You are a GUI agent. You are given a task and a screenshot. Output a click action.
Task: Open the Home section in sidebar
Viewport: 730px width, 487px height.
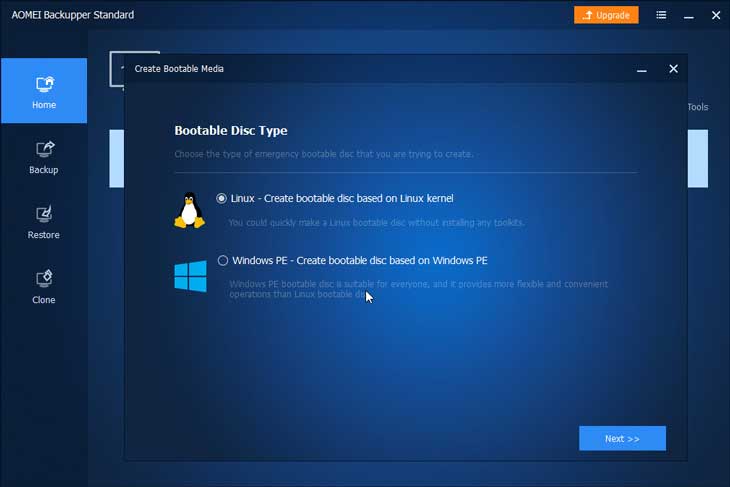pyautogui.click(x=43, y=91)
